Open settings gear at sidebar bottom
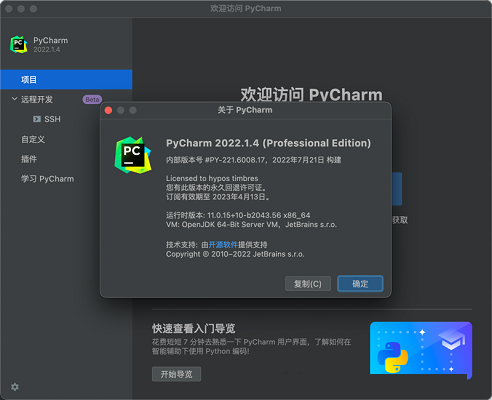This screenshot has width=492, height=400. coord(15,387)
